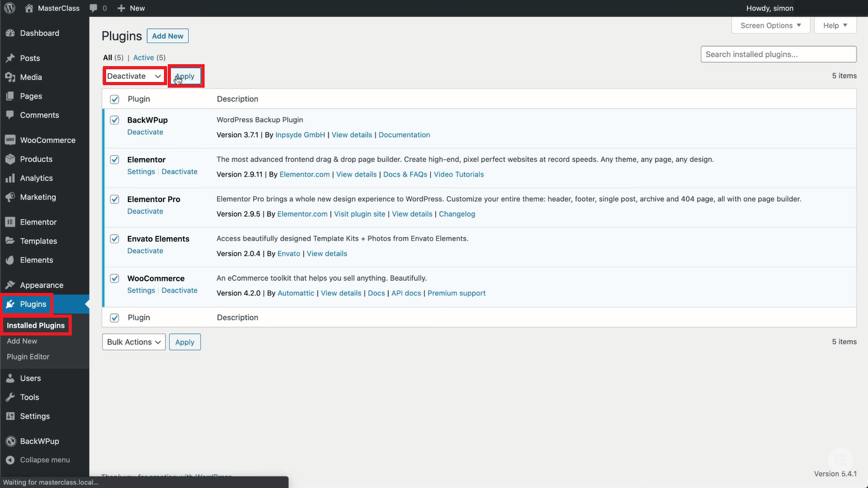Viewport: 868px width, 488px height.
Task: Uncheck the Elementor Pro plugin checkbox
Action: pos(114,199)
